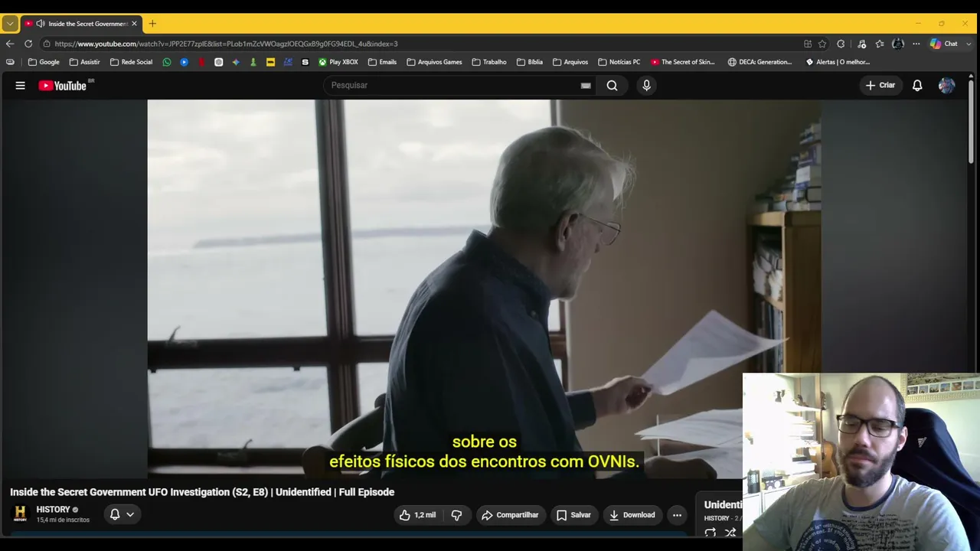This screenshot has width=980, height=551.
Task: Open the Assistir bookmarks folder
Action: pyautogui.click(x=85, y=62)
